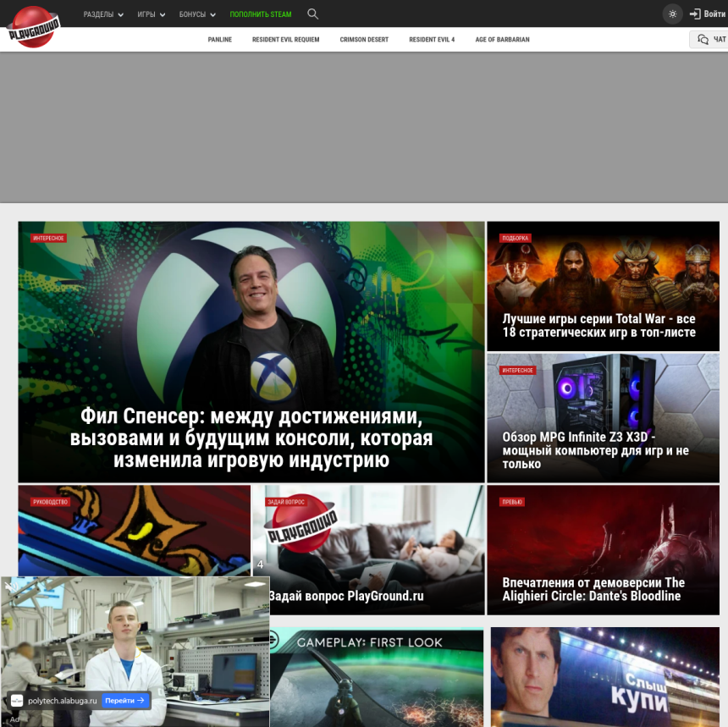Unmute the video ad speaker icon
728x727 pixels.
click(x=10, y=587)
